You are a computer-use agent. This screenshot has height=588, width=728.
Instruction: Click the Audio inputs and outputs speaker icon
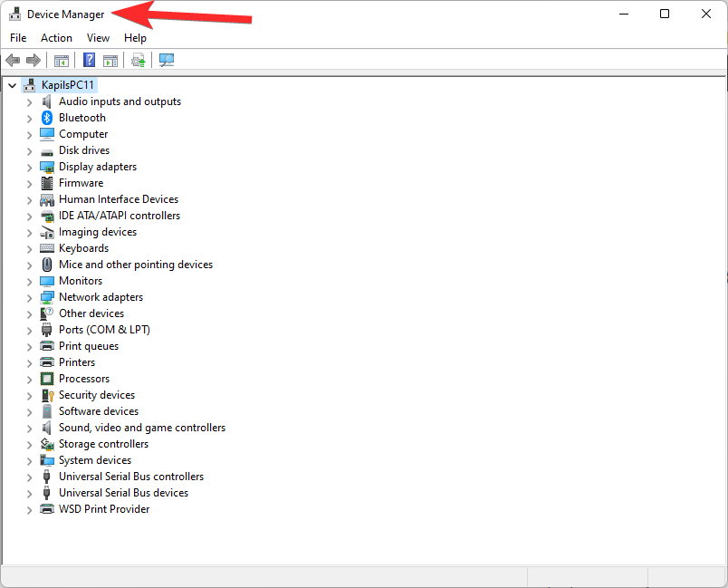47,101
